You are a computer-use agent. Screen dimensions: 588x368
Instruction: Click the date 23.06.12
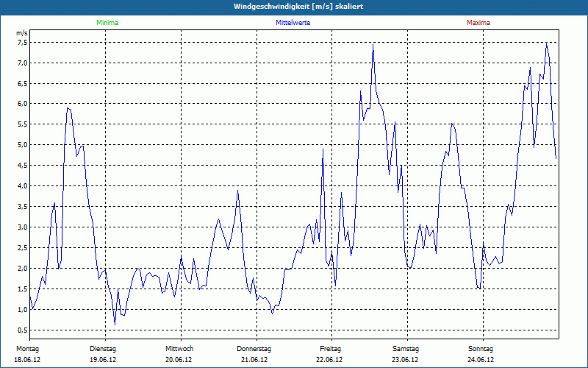coord(405,360)
